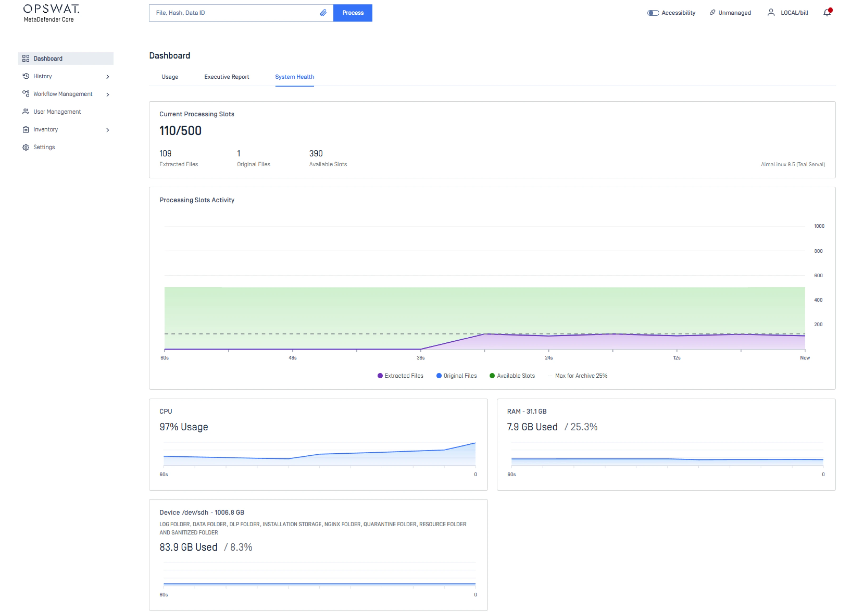851x616 pixels.
Task: Open Settings via the gear icon
Action: (26, 147)
